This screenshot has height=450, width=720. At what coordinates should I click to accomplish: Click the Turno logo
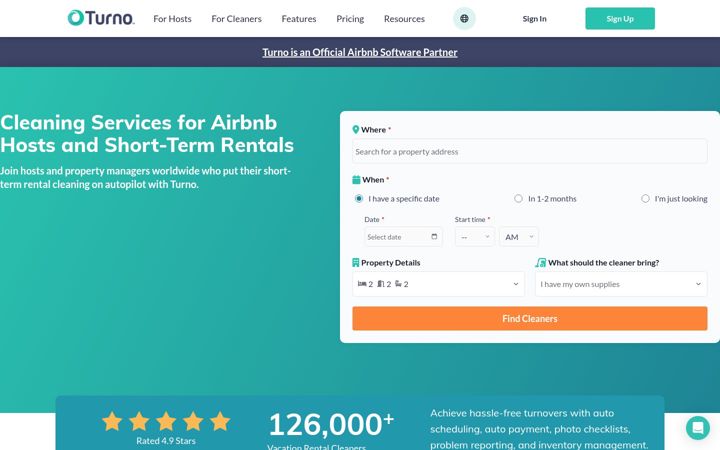(x=101, y=18)
